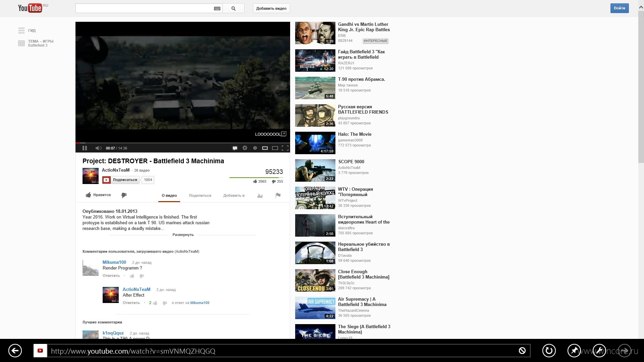Click ActioNxTeaM channel avatar under title
This screenshot has height=362, width=644.
click(91, 176)
